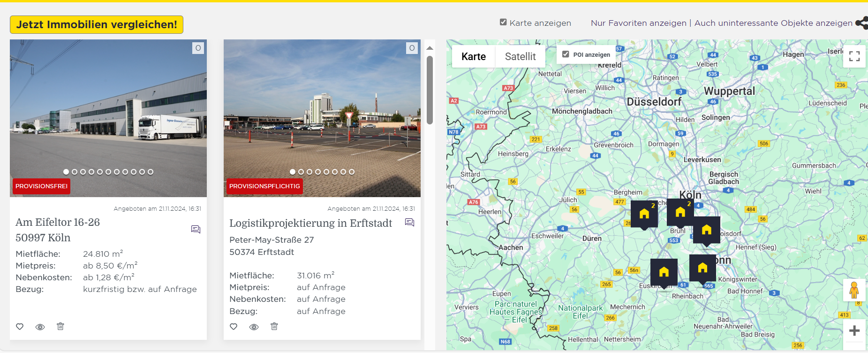Open message icon for Am Eifeltor 16-26
This screenshot has width=868, height=353.
click(x=196, y=229)
